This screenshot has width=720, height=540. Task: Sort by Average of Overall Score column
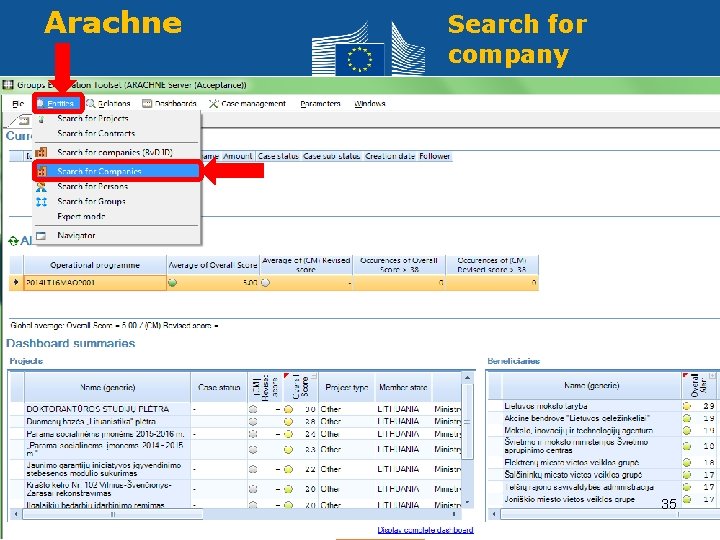[213, 265]
